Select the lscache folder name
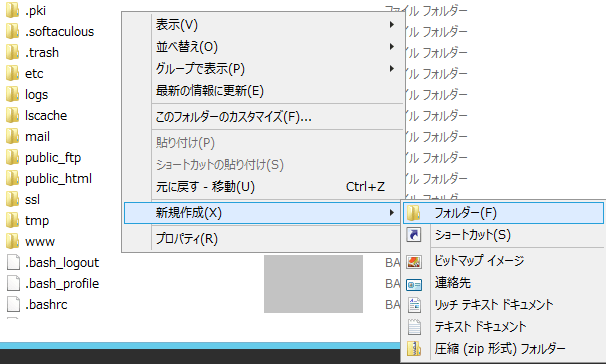 pos(46,115)
